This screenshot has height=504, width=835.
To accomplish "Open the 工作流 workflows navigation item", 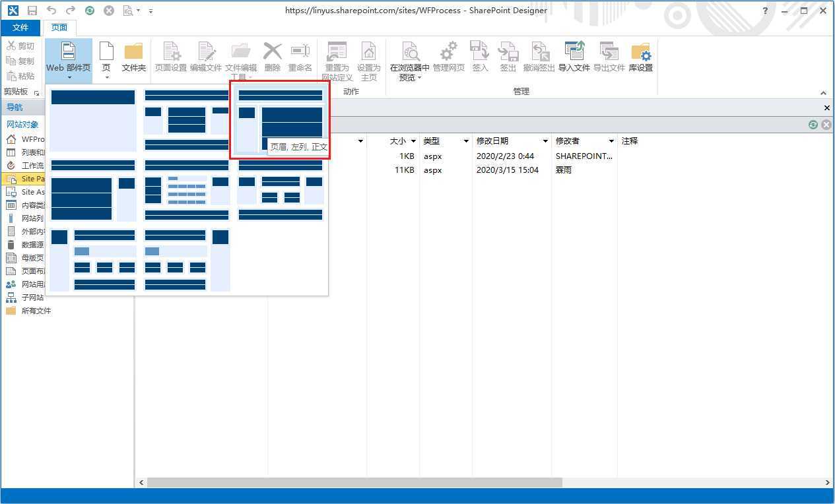I will coord(25,166).
